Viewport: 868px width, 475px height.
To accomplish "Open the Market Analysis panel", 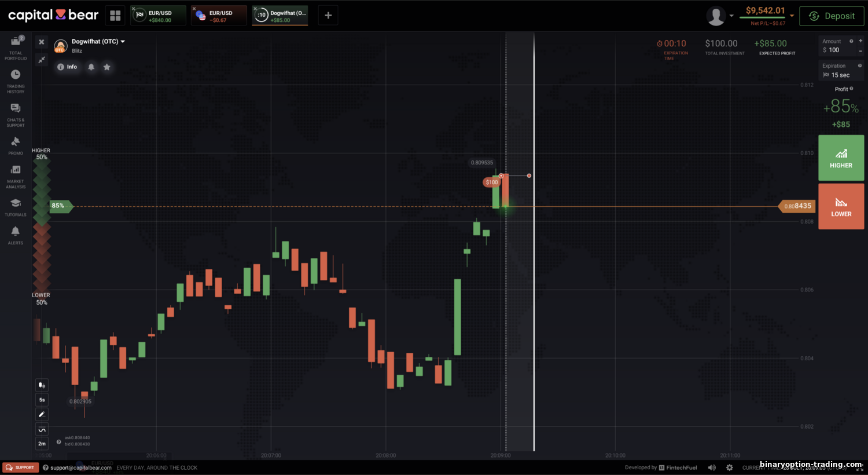I will [16, 176].
